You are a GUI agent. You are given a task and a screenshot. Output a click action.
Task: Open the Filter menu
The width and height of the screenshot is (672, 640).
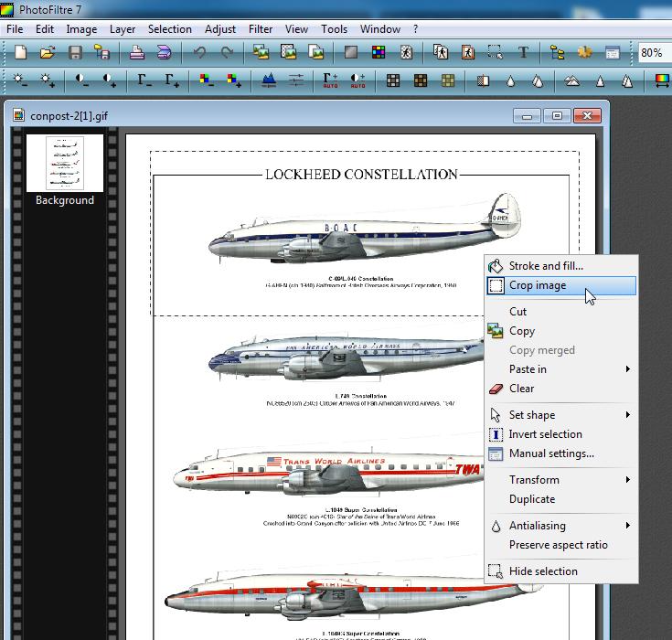click(x=261, y=29)
